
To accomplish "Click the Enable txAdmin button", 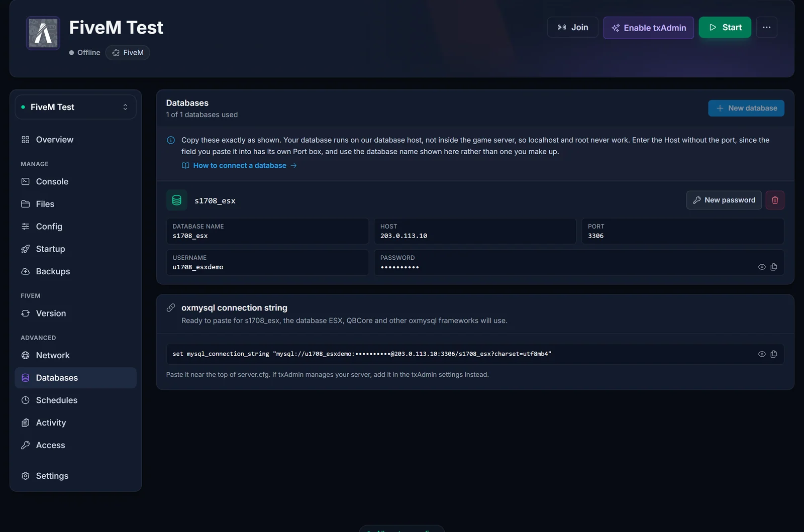I will [x=648, y=28].
